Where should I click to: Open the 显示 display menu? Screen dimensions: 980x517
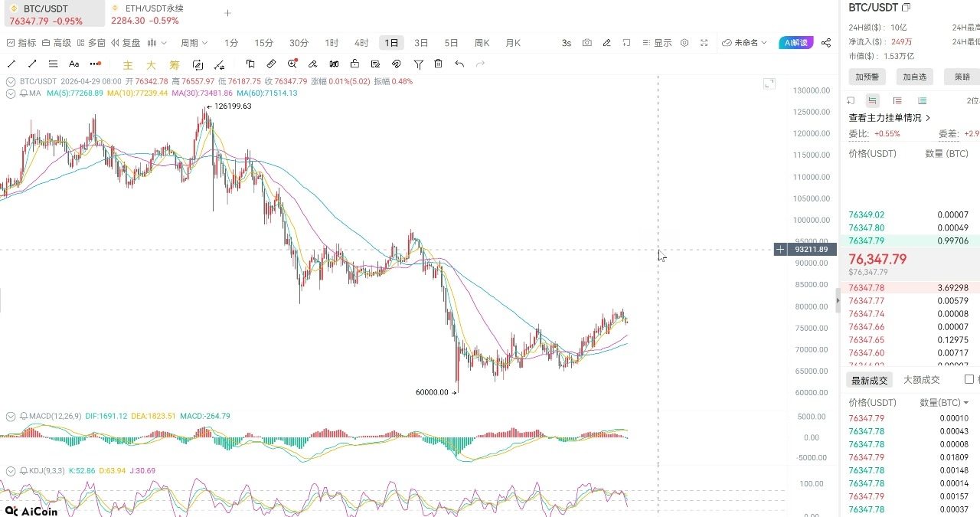click(657, 43)
